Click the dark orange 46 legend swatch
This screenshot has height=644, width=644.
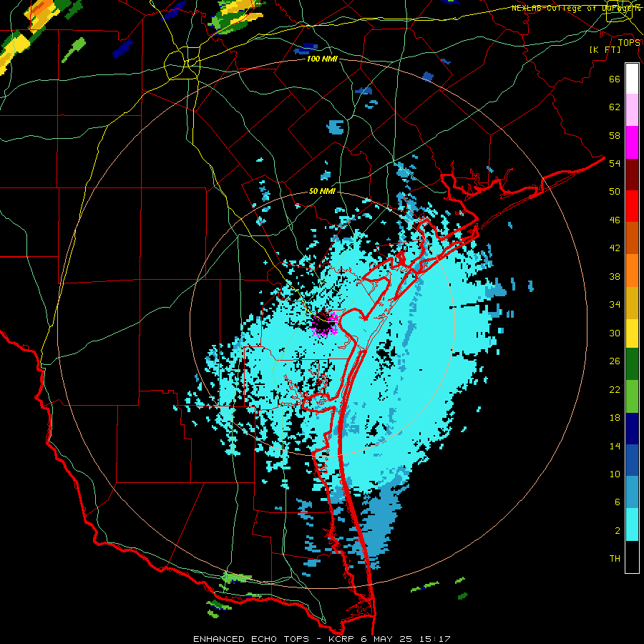pos(632,238)
